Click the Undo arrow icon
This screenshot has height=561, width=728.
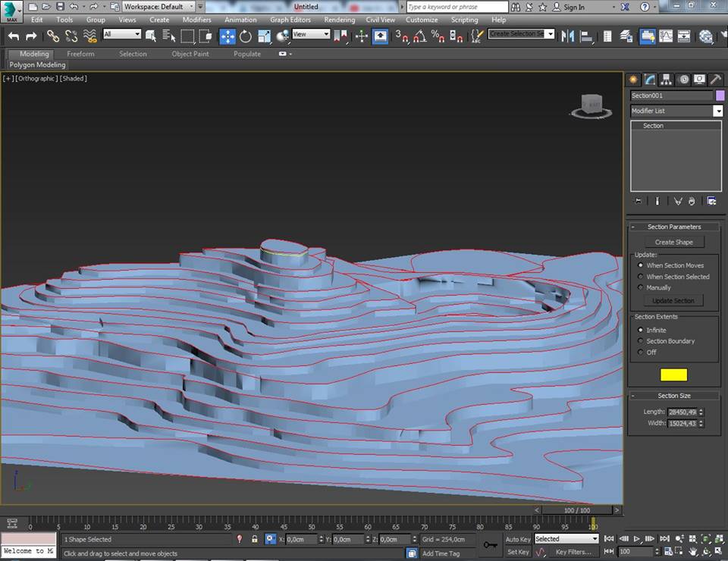click(x=14, y=36)
